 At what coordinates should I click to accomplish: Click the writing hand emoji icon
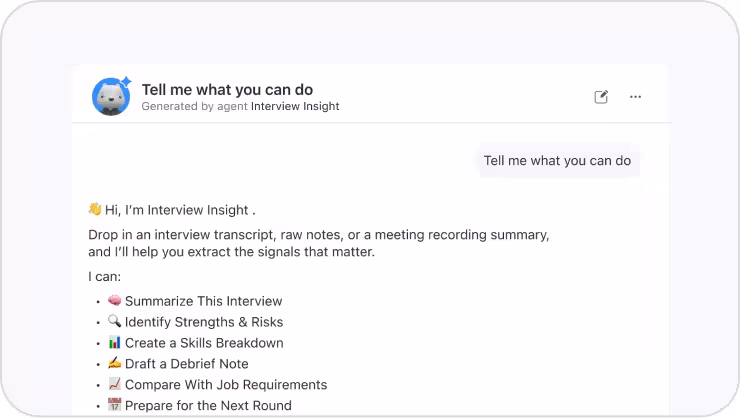(x=114, y=363)
